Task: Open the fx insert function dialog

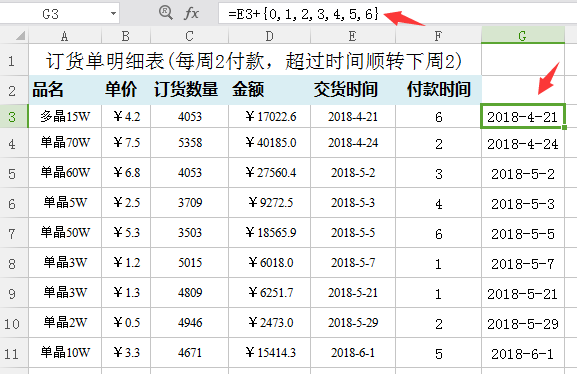Action: [x=191, y=14]
